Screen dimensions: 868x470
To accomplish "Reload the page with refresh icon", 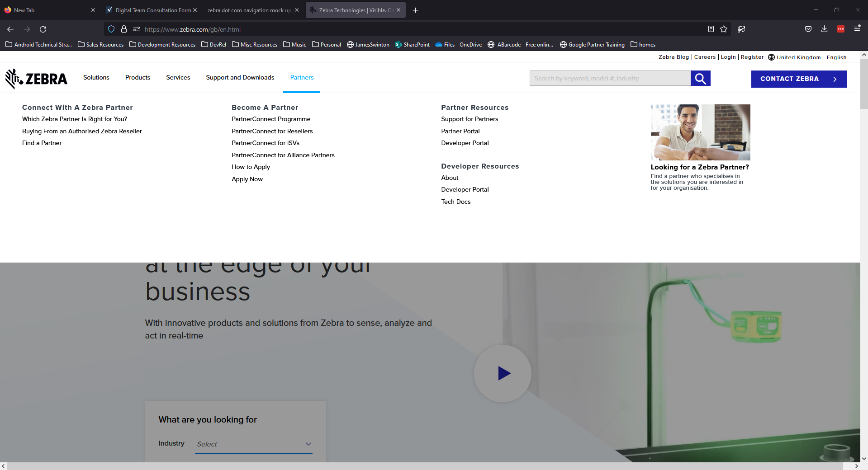I will pos(43,29).
